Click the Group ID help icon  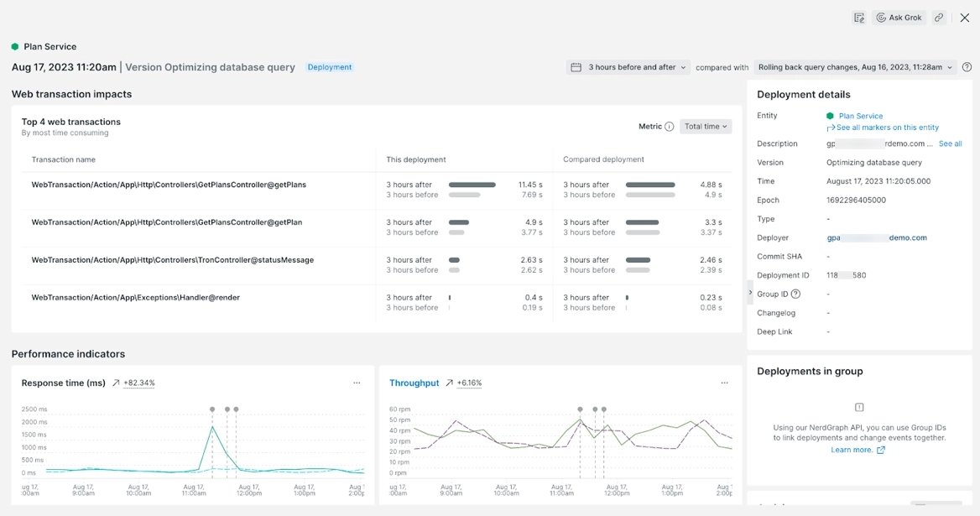tap(795, 294)
